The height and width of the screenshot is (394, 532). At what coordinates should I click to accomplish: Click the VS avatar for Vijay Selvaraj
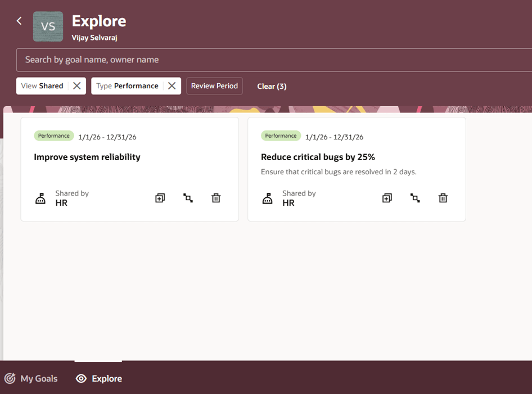[48, 26]
